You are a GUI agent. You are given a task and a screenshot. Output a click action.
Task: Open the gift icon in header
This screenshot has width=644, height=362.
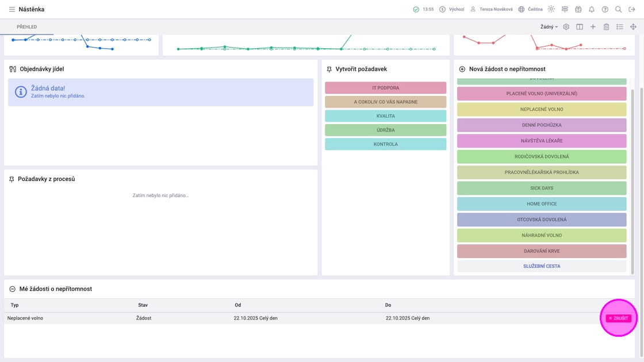[578, 9]
